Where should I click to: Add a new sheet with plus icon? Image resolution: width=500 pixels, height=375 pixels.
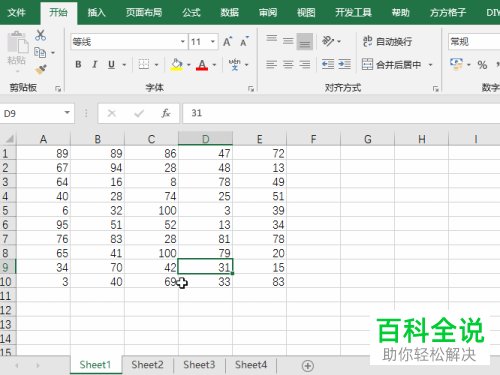click(307, 366)
